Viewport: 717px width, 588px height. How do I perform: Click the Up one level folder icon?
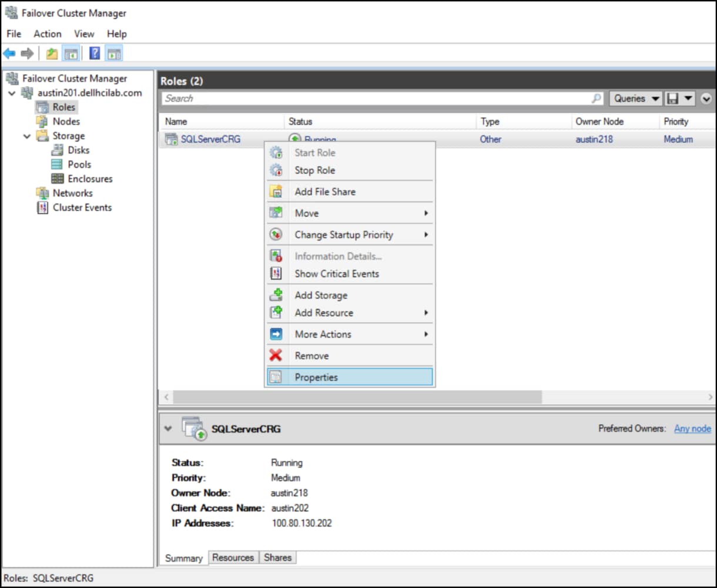[x=52, y=54]
